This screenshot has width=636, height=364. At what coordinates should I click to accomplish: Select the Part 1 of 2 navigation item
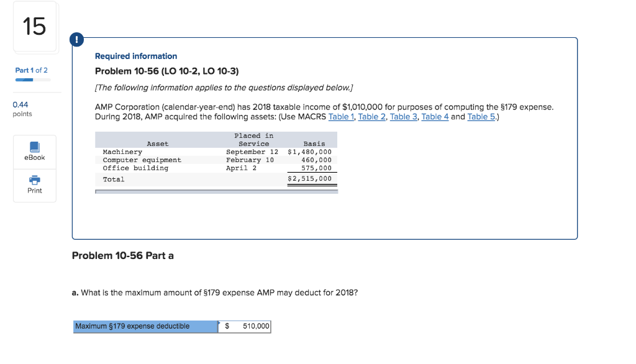point(31,70)
